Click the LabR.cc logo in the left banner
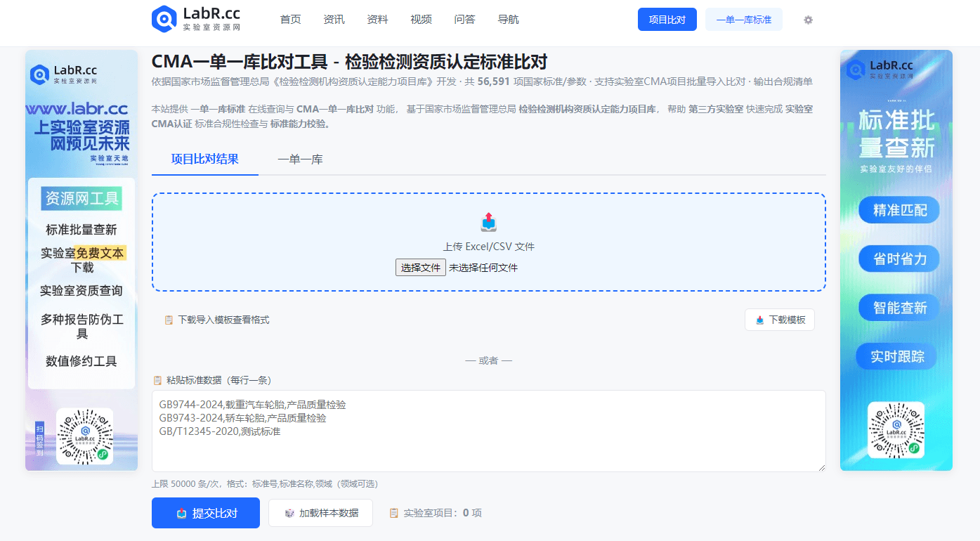The image size is (980, 541). [64, 74]
